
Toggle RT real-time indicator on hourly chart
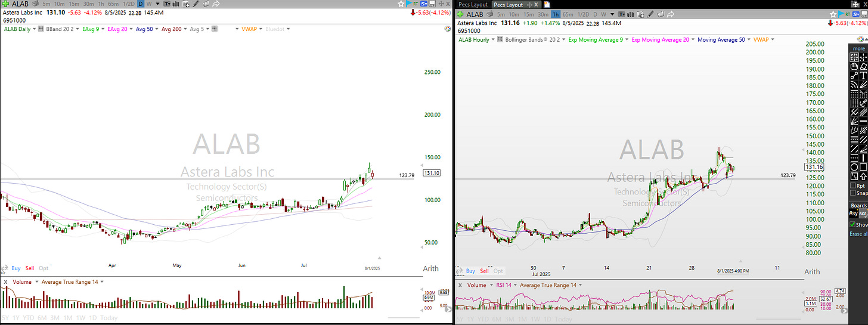[848, 14]
